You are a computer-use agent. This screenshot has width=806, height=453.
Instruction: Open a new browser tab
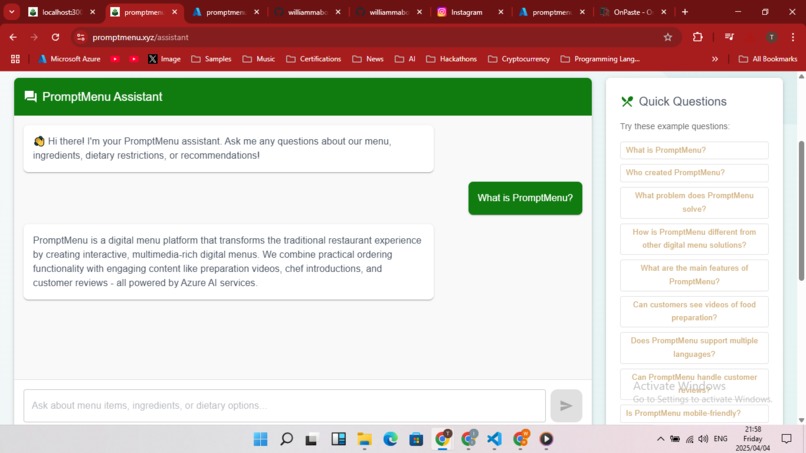[685, 12]
